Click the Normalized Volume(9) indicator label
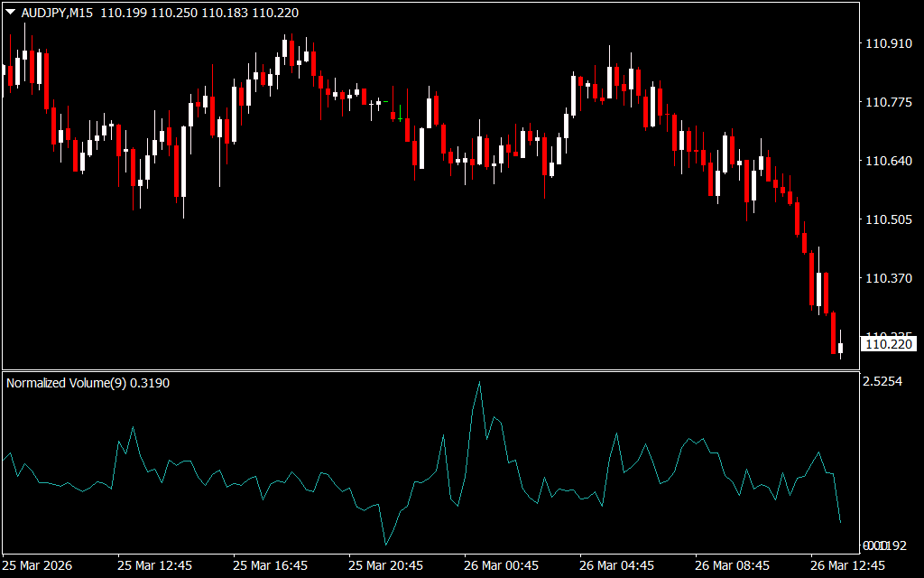This screenshot has width=924, height=578. coord(67,383)
